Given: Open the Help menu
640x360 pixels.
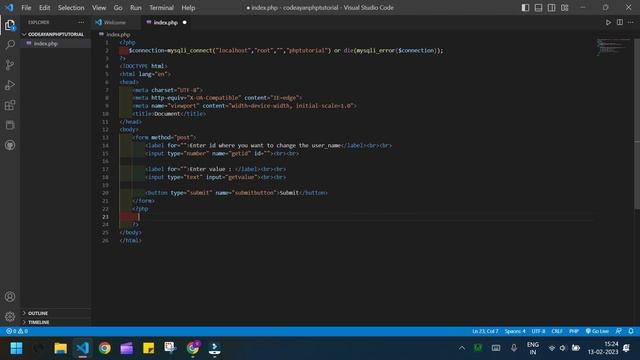Looking at the screenshot, I should click(188, 8).
